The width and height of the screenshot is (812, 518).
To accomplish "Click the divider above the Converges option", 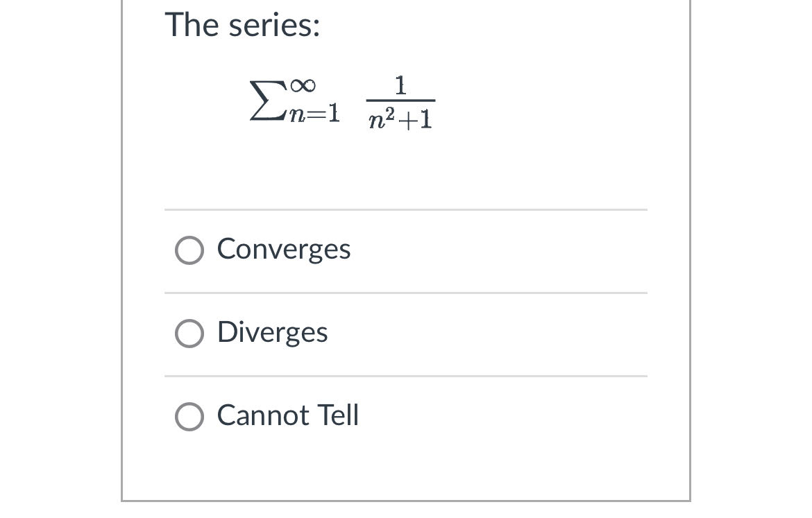I will 406,209.
